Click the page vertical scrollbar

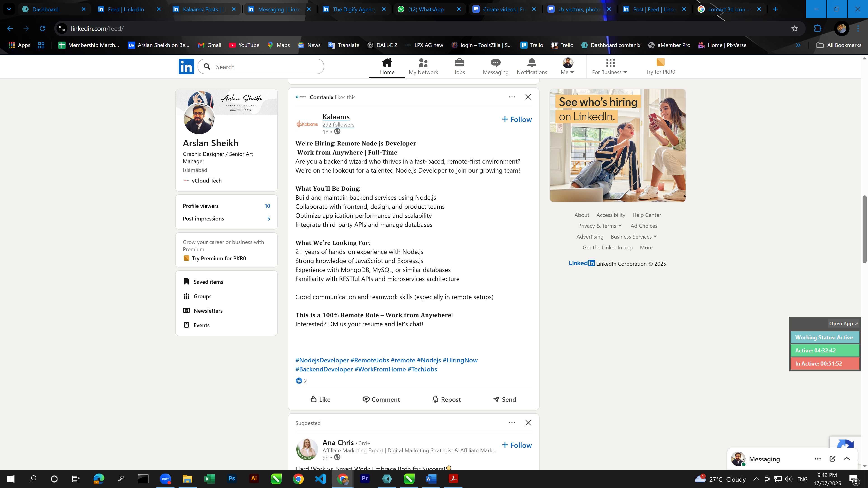[x=865, y=229]
